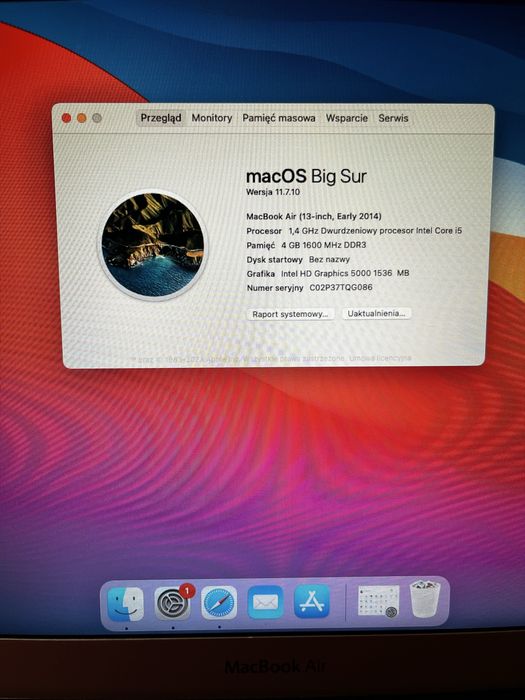Open the recent document stack in Dock
Viewport: 525px width, 700px height.
(x=379, y=601)
